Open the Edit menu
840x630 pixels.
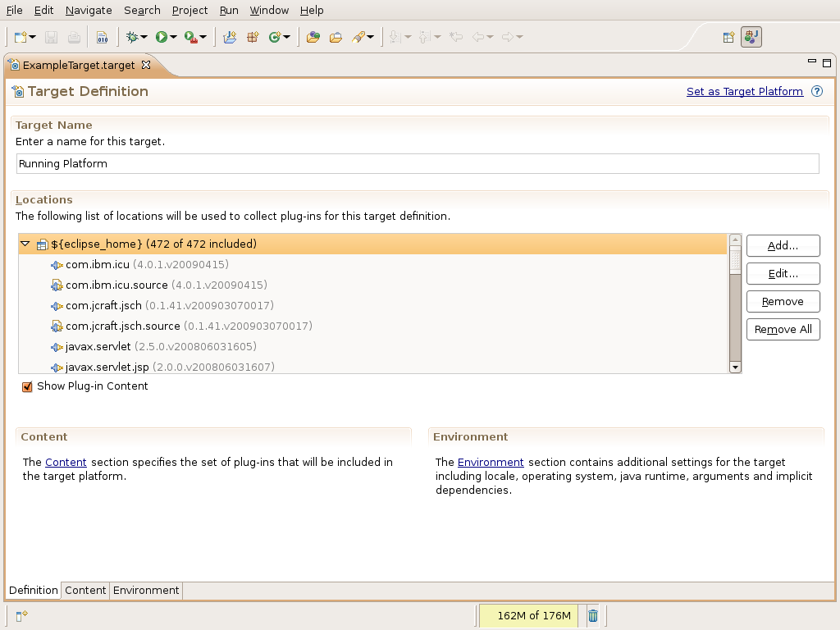click(x=44, y=10)
